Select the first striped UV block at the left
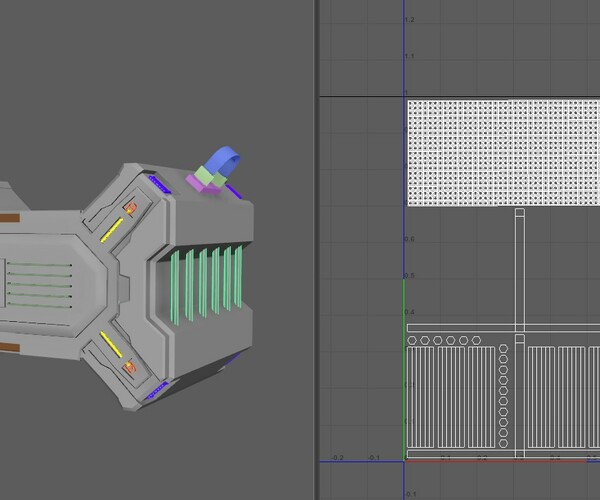The height and width of the screenshot is (500, 600). click(x=421, y=397)
